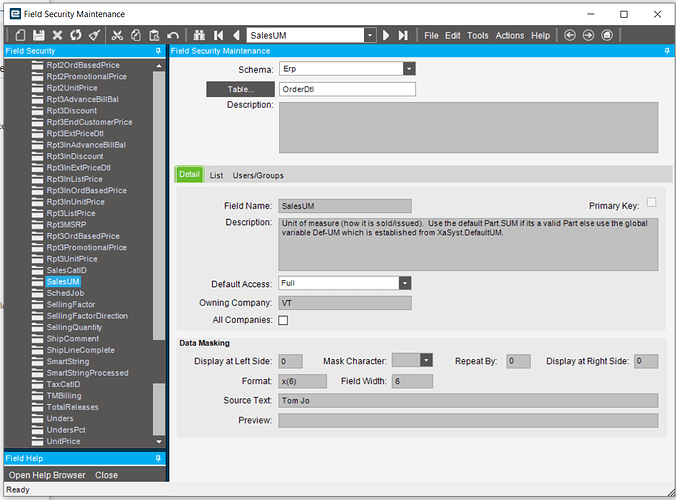Open the File menu
Image resolution: width=676 pixels, height=500 pixels.
pos(431,35)
